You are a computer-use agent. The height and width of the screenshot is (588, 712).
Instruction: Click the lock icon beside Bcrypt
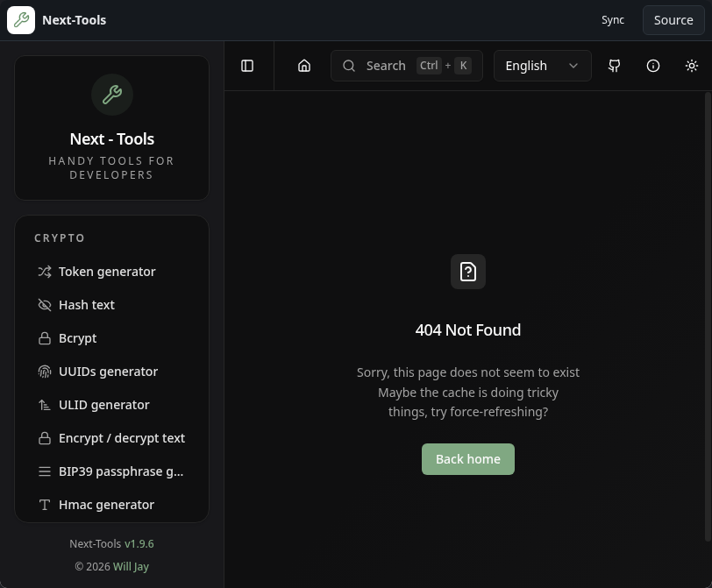(45, 338)
